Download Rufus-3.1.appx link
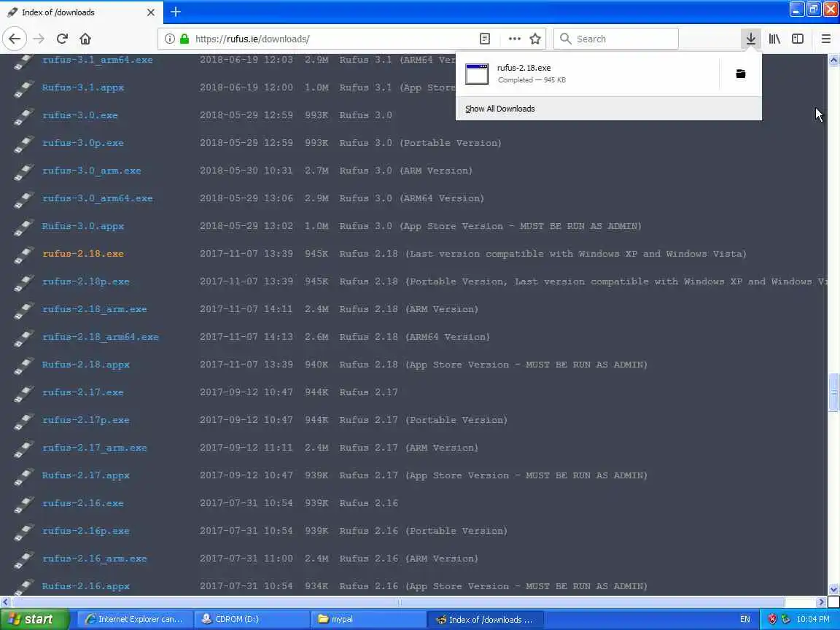 click(x=83, y=87)
